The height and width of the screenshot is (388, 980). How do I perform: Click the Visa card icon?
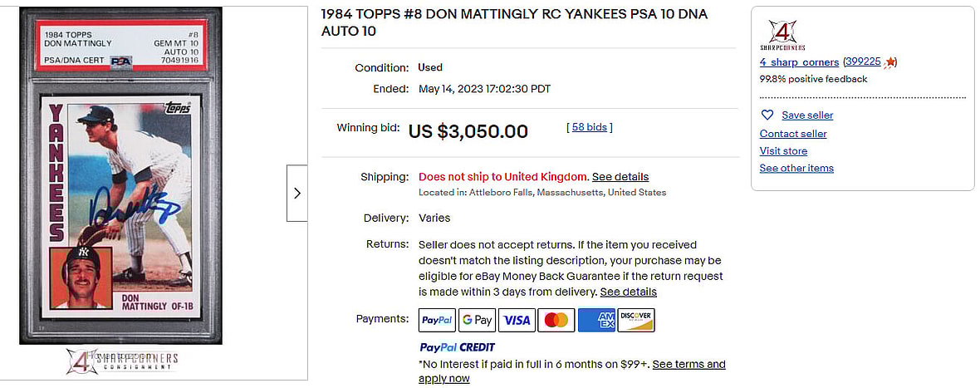click(x=517, y=320)
